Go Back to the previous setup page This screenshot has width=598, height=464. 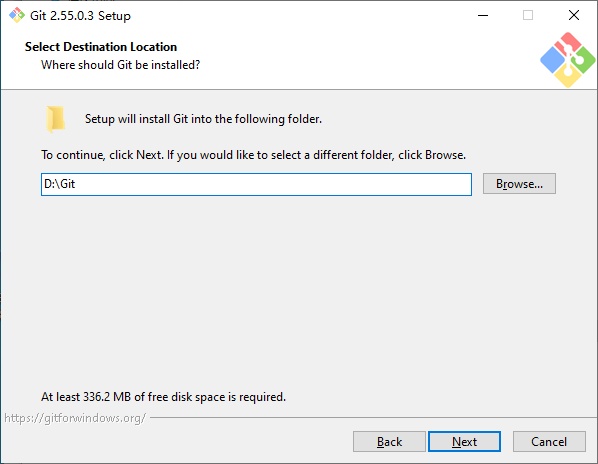pos(389,442)
